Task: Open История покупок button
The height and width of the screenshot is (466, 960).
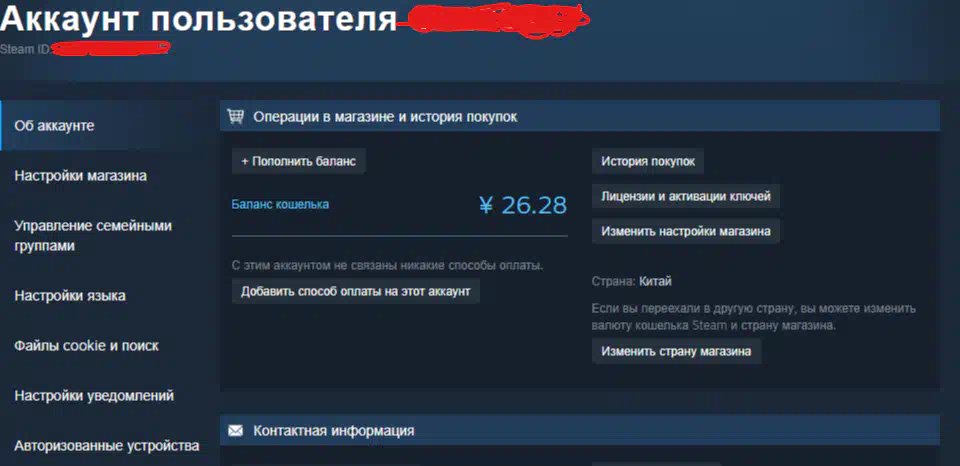Action: tap(648, 161)
